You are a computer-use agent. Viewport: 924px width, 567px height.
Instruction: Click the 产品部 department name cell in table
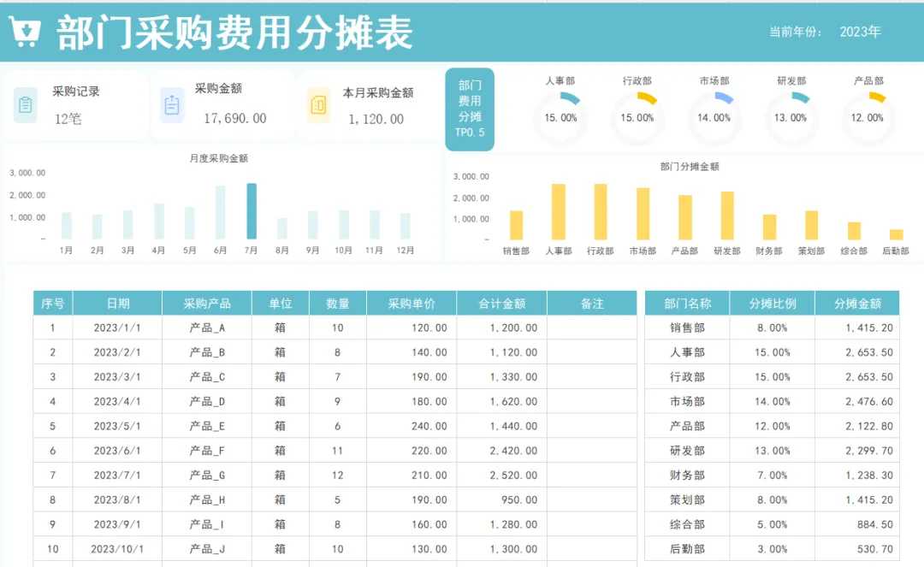687,426
